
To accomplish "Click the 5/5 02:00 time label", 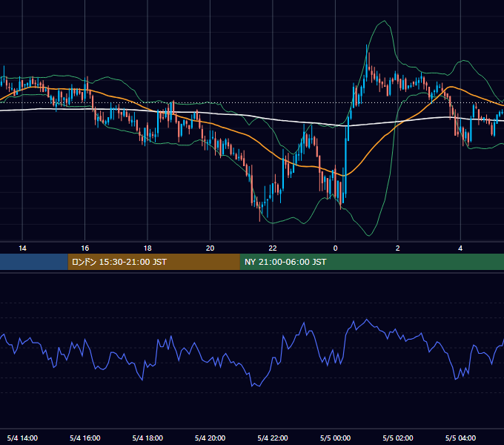I will pyautogui.click(x=397, y=438).
